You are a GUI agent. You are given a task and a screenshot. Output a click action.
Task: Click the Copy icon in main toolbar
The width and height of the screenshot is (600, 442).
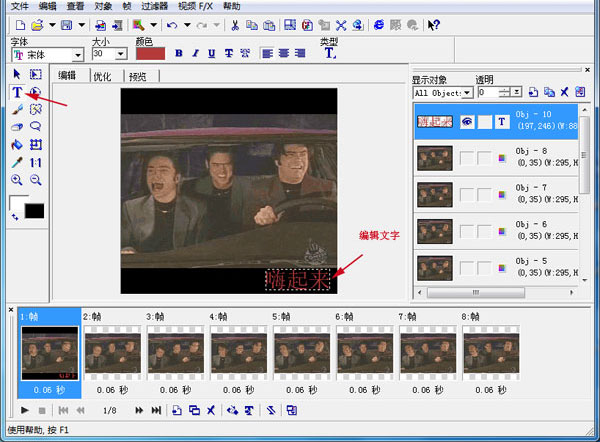pyautogui.click(x=251, y=25)
